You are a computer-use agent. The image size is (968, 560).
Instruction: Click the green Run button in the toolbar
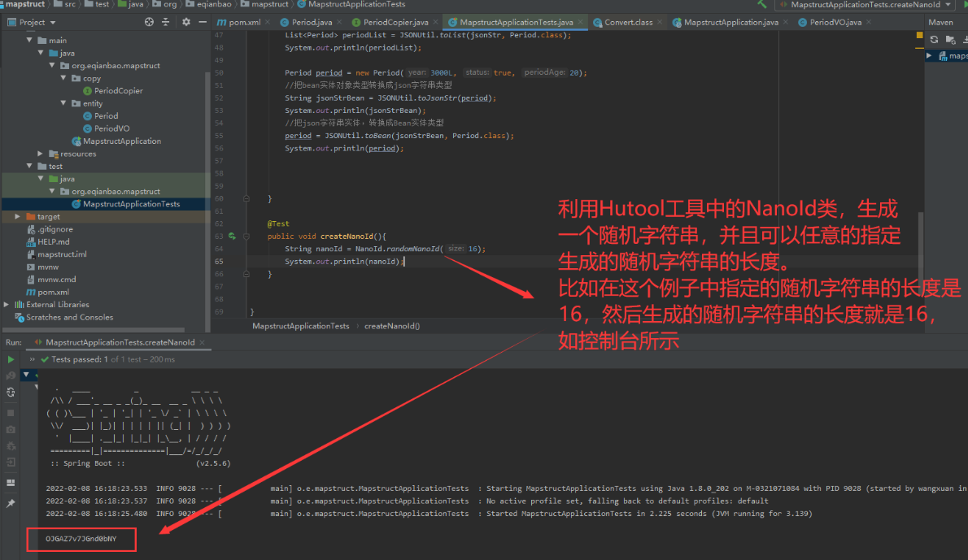[x=966, y=6]
